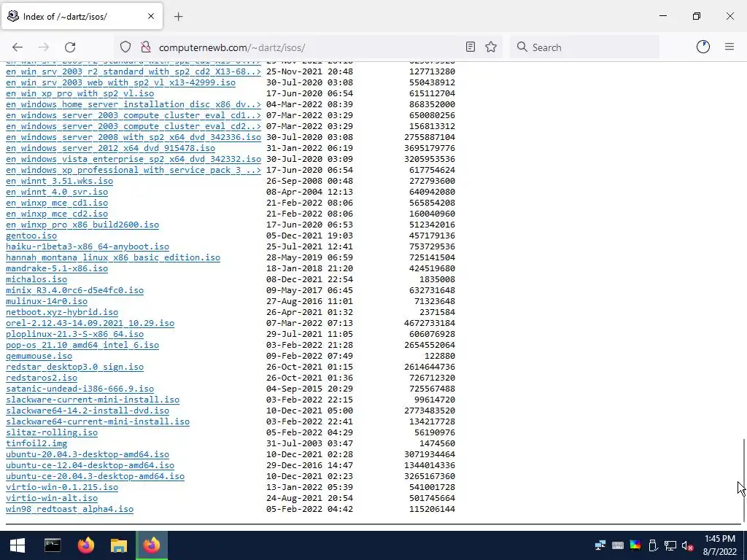Open a new browser tab
This screenshot has width=747, height=560.
[178, 17]
